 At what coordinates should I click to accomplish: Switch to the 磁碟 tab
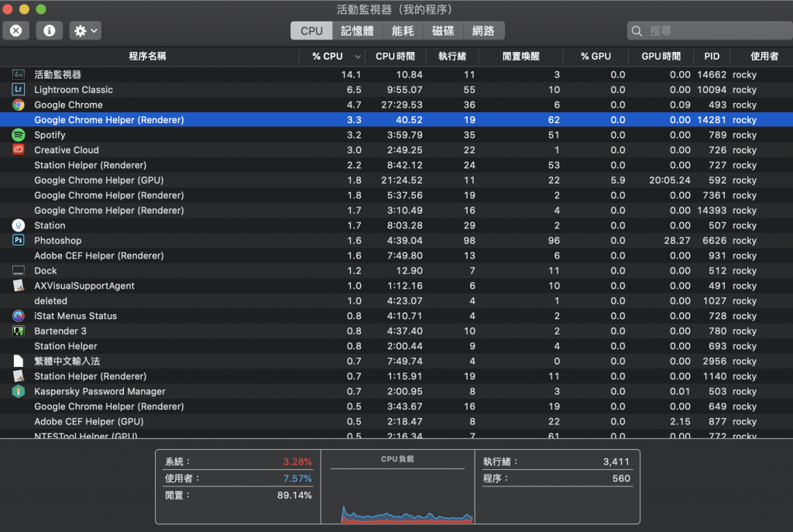(x=443, y=31)
